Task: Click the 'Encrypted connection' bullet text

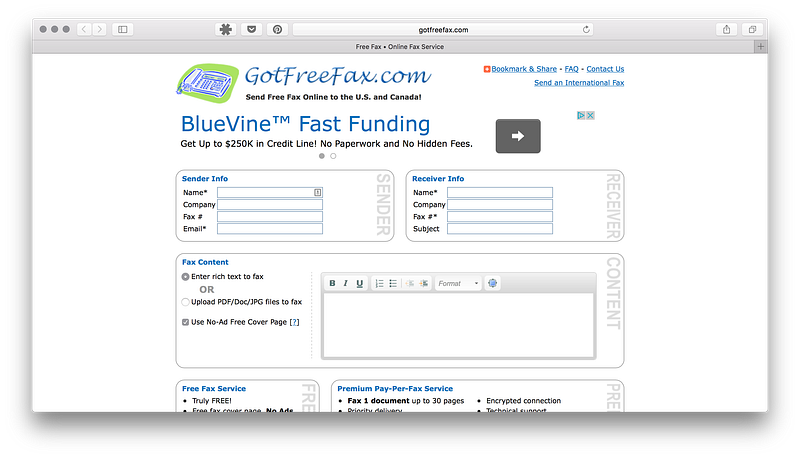Action: 523,401
